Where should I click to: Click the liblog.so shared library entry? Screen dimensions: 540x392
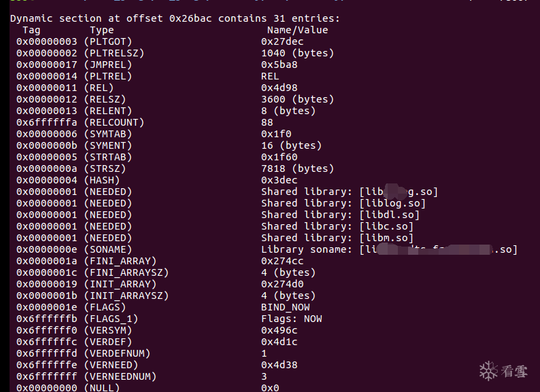pyautogui.click(x=343, y=203)
